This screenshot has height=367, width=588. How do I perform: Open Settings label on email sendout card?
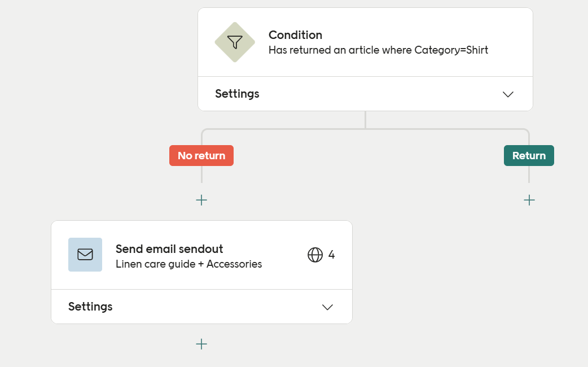pyautogui.click(x=90, y=307)
